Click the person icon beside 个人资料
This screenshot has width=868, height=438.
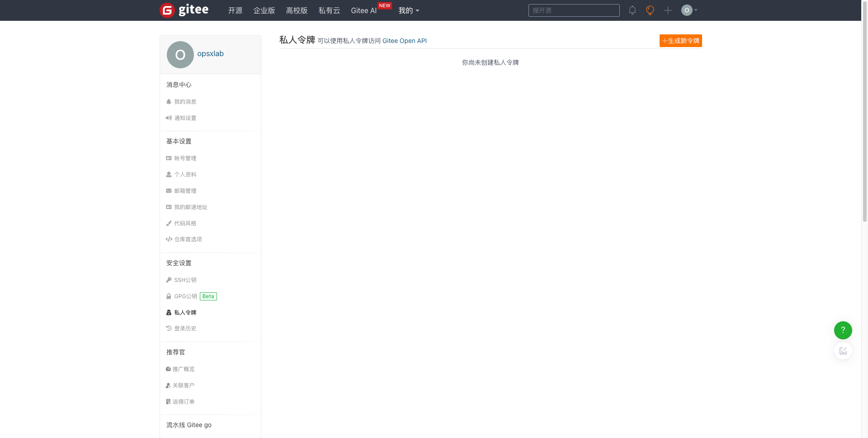169,175
